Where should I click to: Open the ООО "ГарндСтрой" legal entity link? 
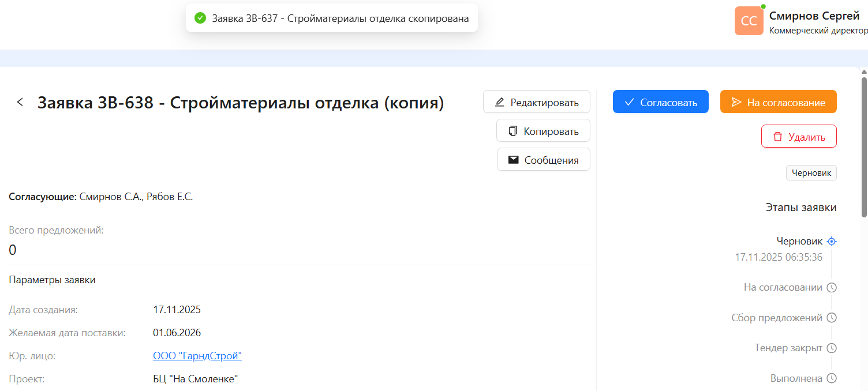click(197, 355)
